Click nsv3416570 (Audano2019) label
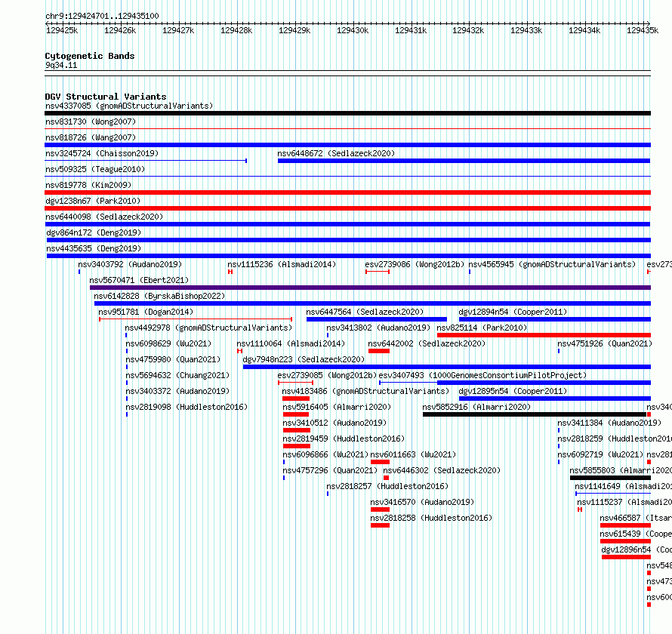This screenshot has width=672, height=634. coord(422,502)
